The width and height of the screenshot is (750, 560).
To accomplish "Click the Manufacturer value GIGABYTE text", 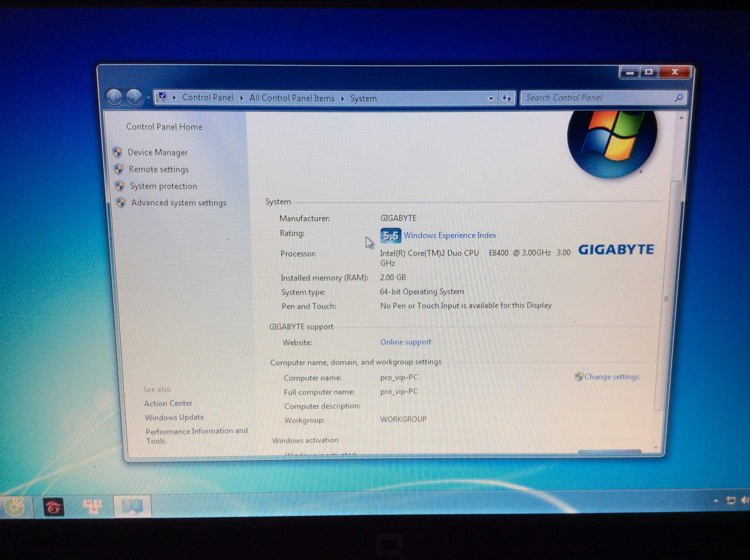I will [x=398, y=218].
